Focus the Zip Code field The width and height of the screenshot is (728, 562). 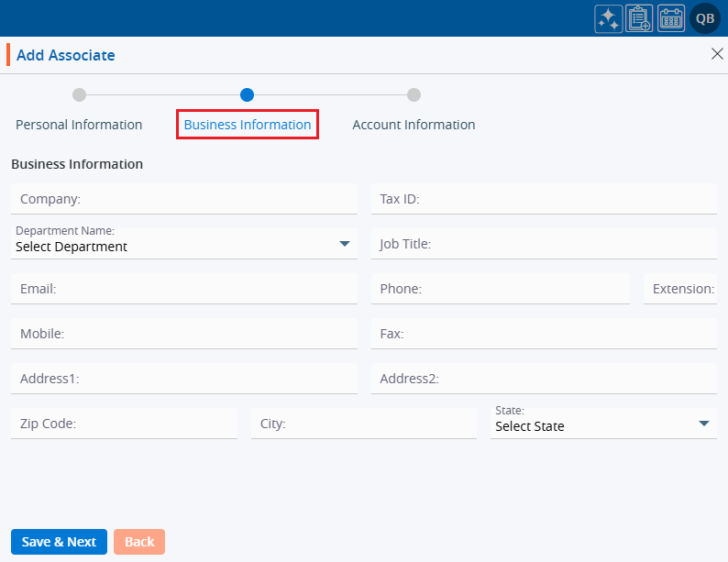[124, 424]
